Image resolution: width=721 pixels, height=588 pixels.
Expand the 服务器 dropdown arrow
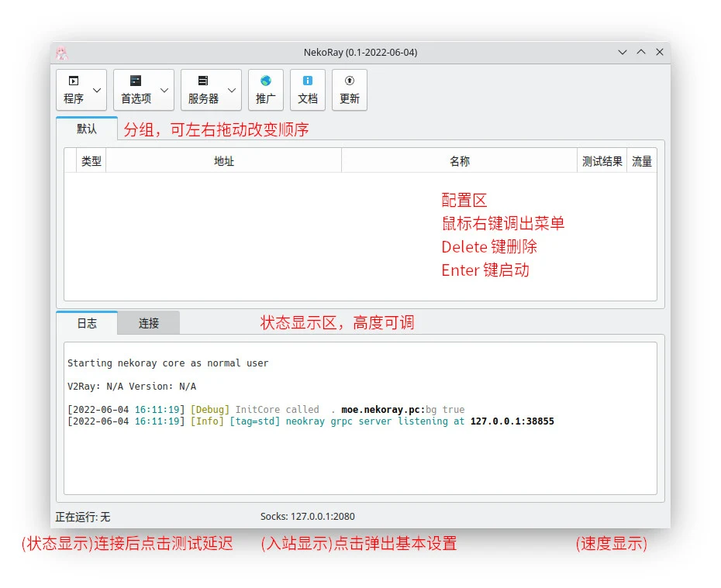[232, 90]
